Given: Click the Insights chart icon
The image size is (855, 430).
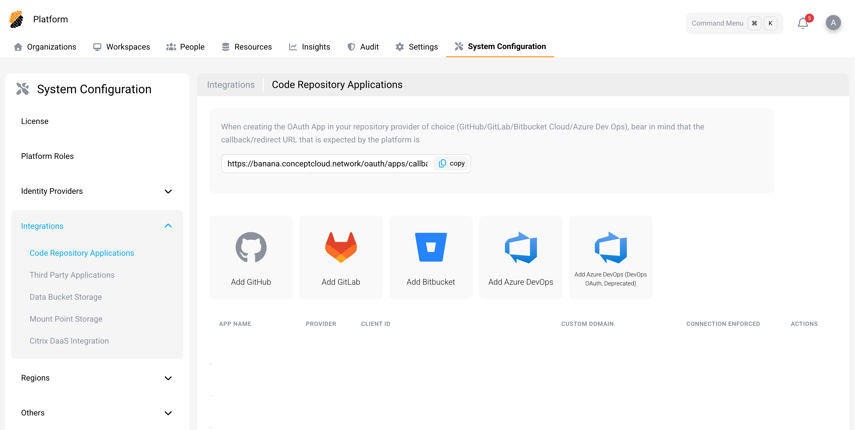Looking at the screenshot, I should click(293, 47).
